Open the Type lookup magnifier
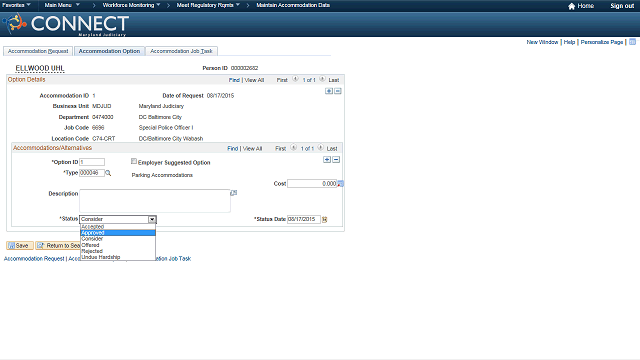This screenshot has width=640, height=360. point(108,173)
